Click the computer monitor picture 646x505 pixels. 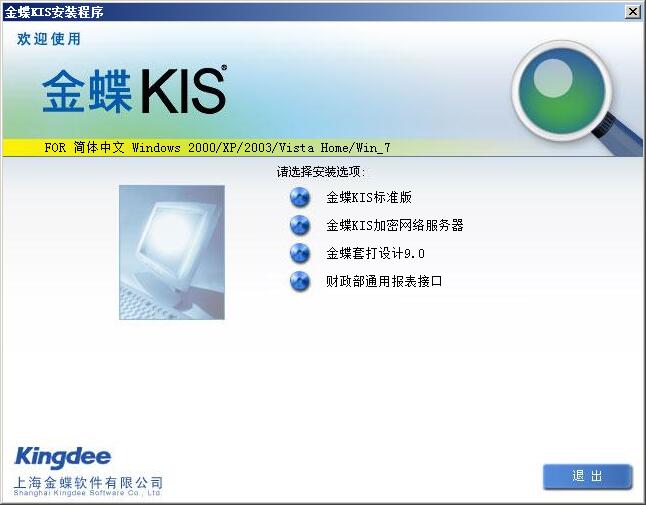tap(172, 252)
